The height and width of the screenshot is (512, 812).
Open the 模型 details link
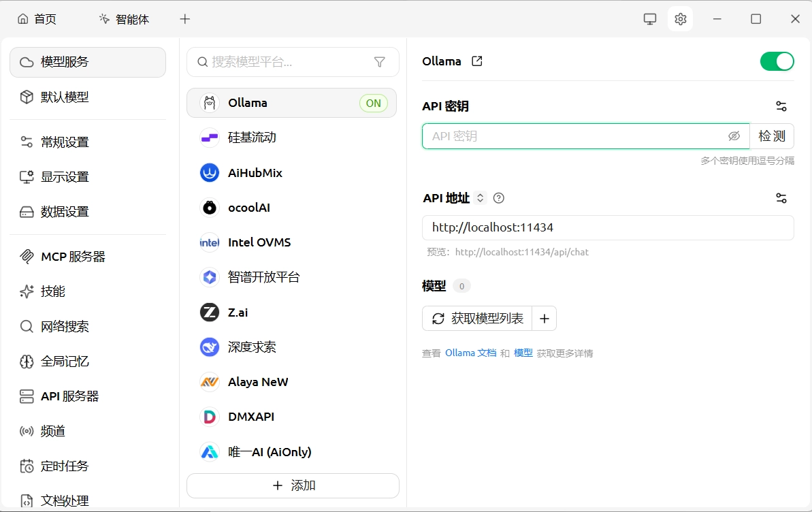pos(523,353)
